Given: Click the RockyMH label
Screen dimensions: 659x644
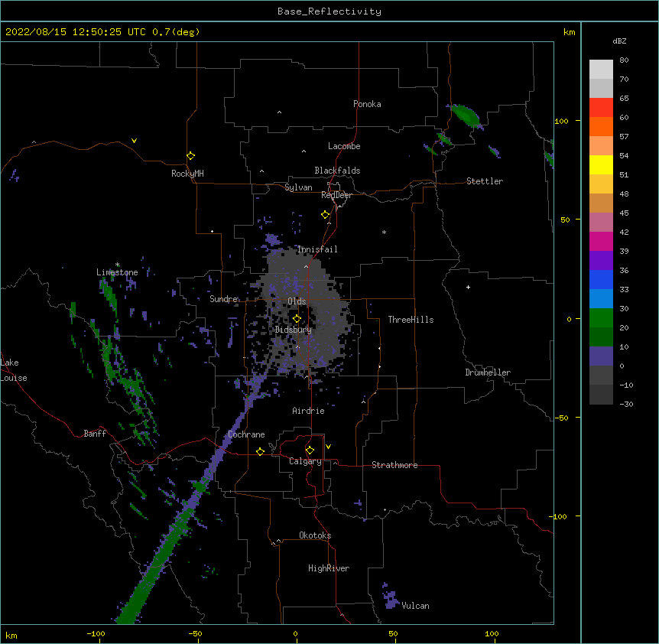Looking at the screenshot, I should click(187, 174).
